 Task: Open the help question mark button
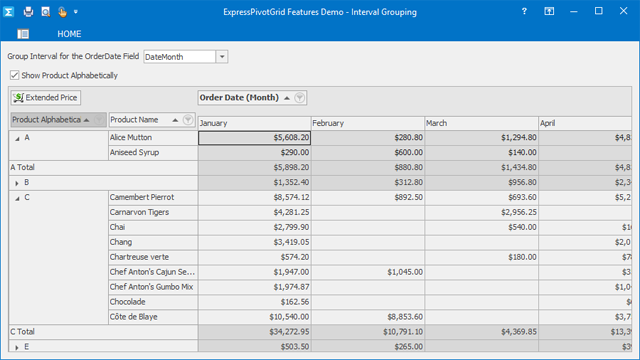coord(524,11)
